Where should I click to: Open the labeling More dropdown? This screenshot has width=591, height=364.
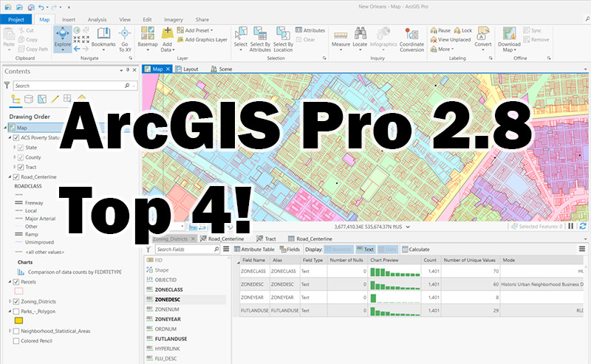(x=442, y=49)
